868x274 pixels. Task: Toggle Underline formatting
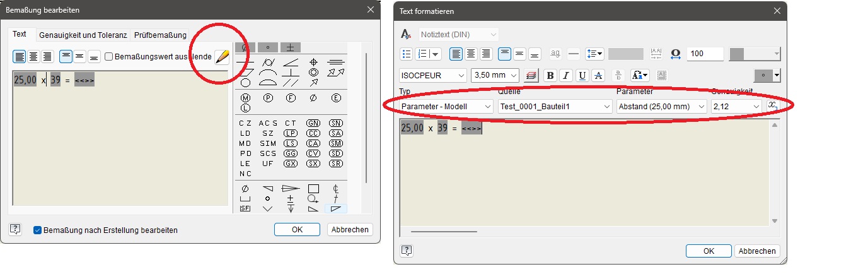click(582, 75)
